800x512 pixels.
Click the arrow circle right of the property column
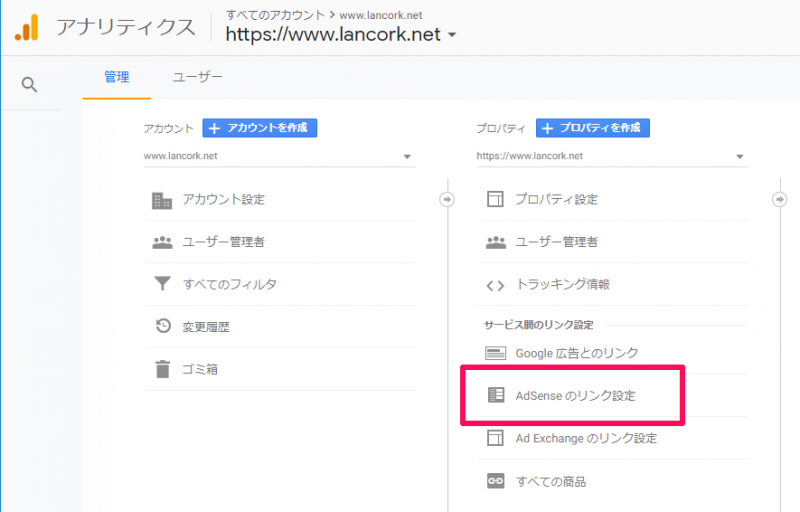click(x=780, y=199)
